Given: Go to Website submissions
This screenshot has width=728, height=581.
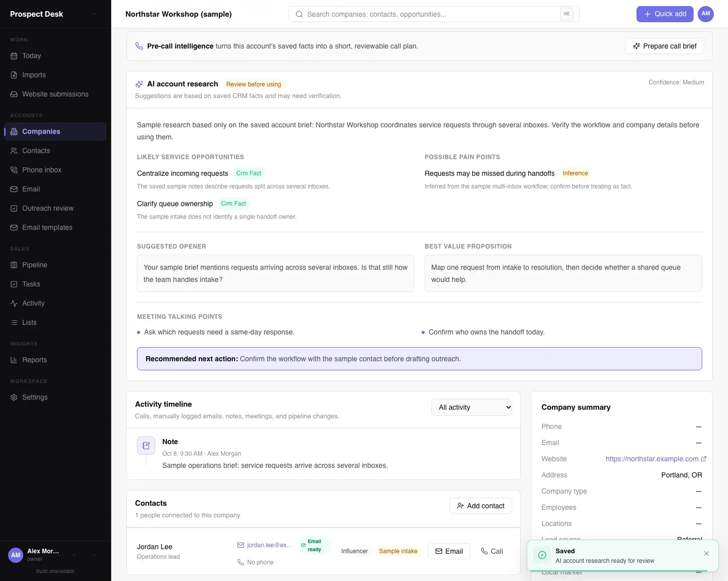Looking at the screenshot, I should [55, 94].
